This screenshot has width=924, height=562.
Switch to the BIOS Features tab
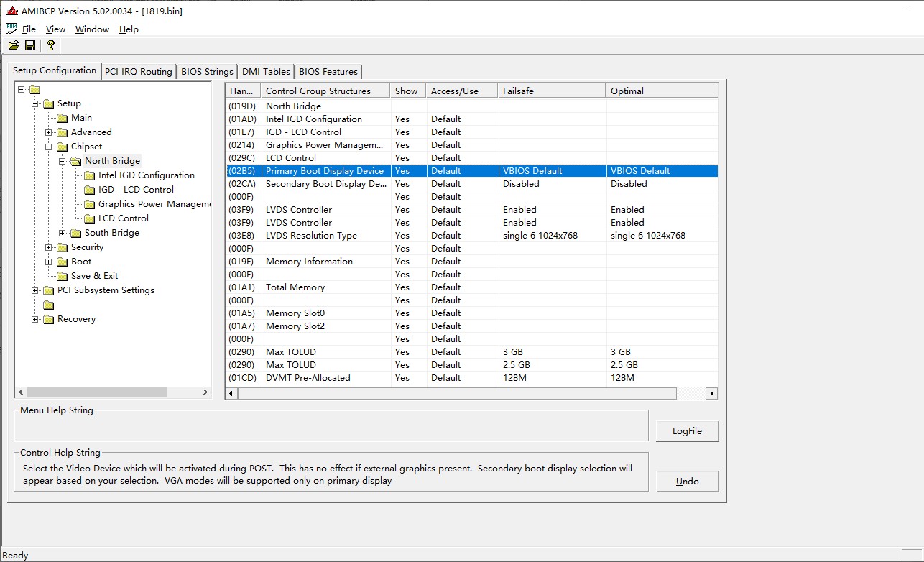click(328, 71)
